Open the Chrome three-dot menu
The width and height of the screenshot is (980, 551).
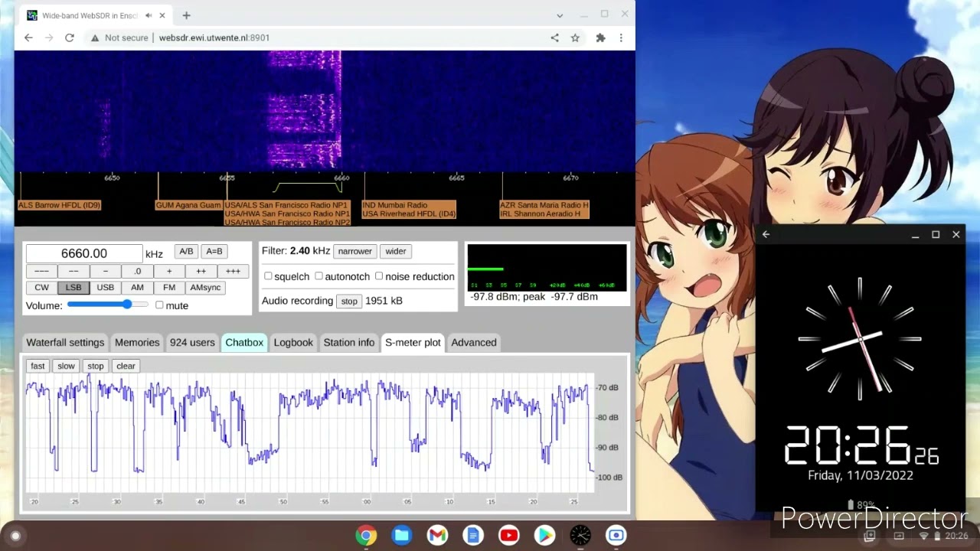tap(621, 37)
